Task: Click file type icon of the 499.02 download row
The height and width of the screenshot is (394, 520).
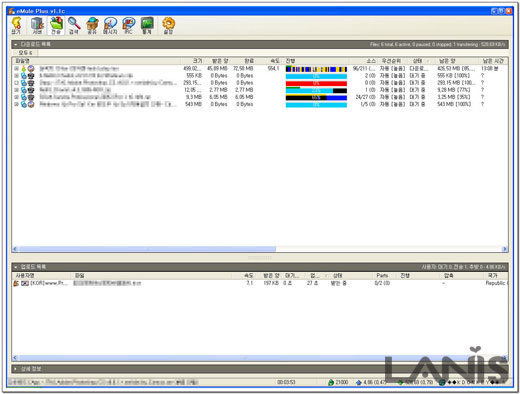Action: pos(24,69)
